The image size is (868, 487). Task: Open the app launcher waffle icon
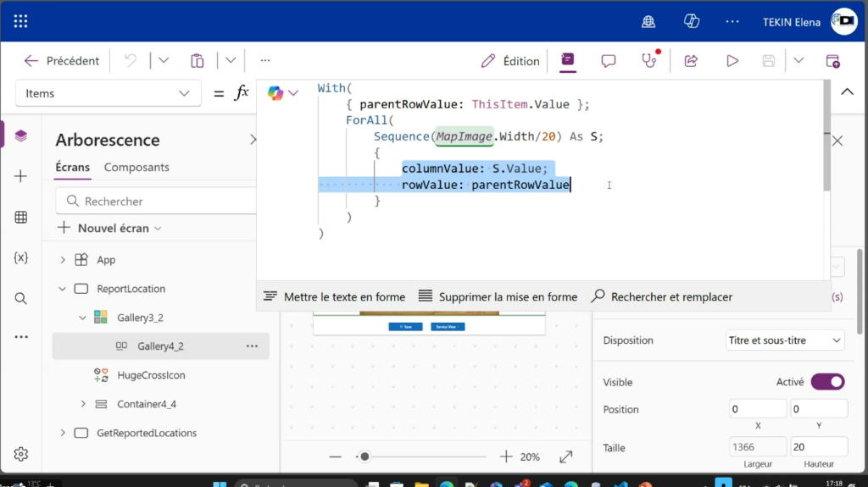tap(20, 21)
